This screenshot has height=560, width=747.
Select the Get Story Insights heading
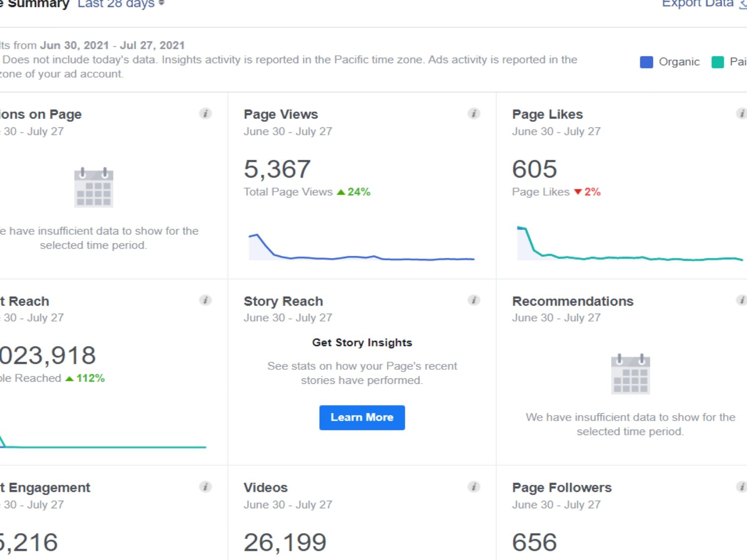[362, 342]
